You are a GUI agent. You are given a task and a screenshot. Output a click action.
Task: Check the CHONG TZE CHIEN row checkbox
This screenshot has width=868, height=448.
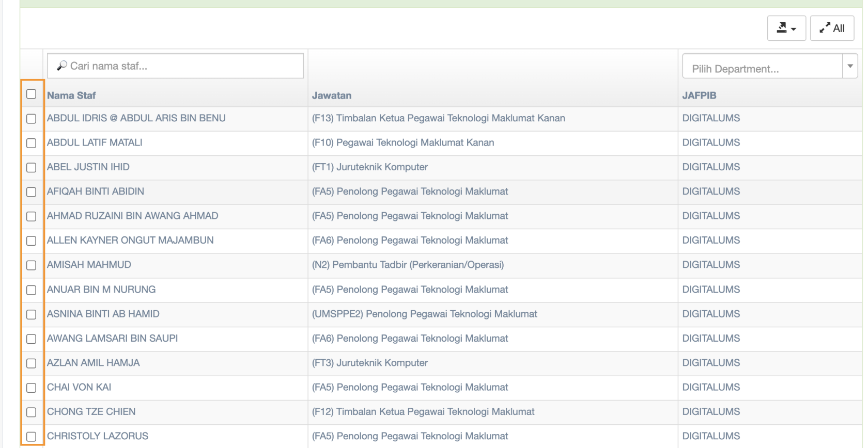pyautogui.click(x=32, y=412)
